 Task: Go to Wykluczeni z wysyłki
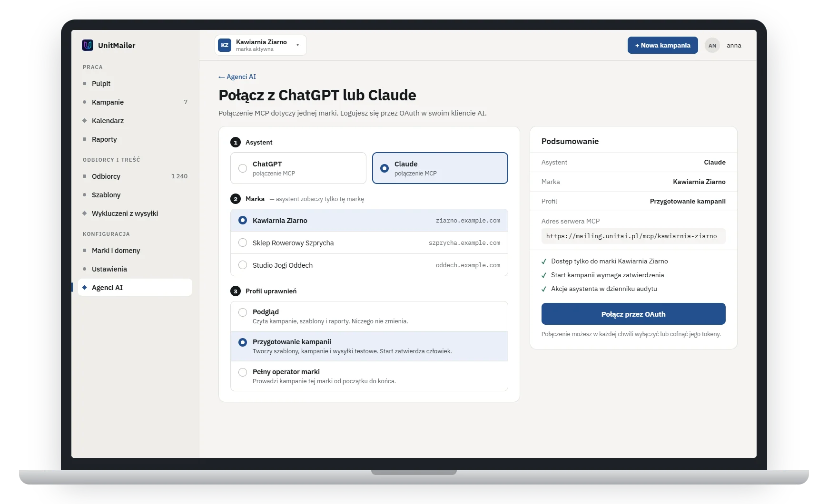click(x=135, y=213)
